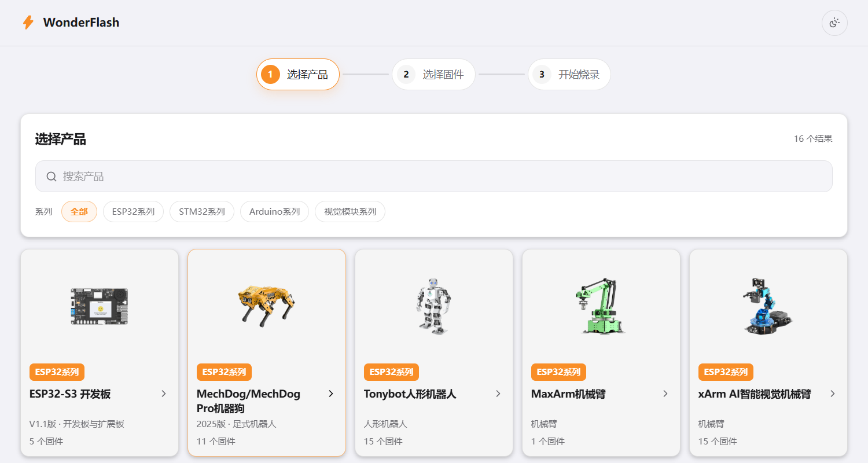Viewport: 868px width, 463px height.
Task: Open the MaxArm green arm image
Action: [601, 306]
